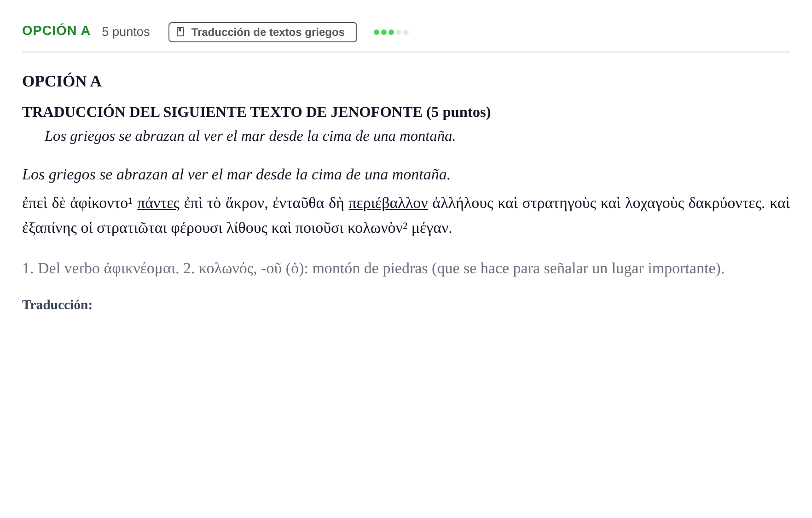Click the Greek word 'κολωνὸν'
The image size is (812, 518).
pos(375,228)
